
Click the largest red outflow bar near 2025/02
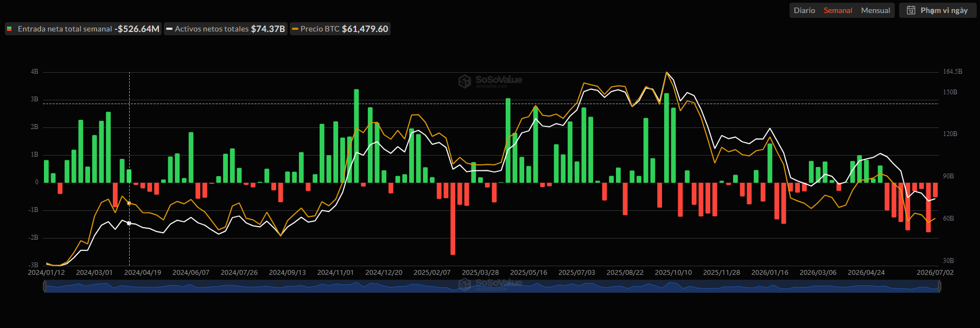(x=453, y=218)
